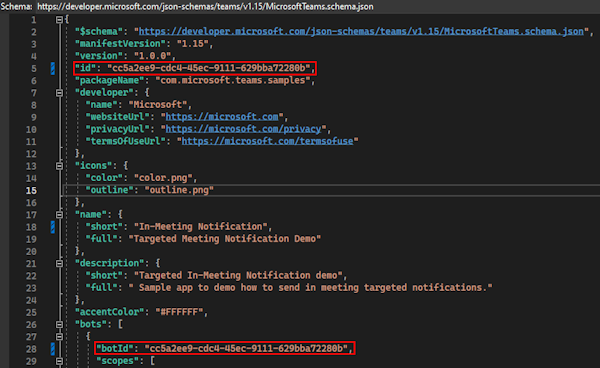Image resolution: width=600 pixels, height=368 pixels.
Task: Click the "color.png" value
Action: coord(163,178)
